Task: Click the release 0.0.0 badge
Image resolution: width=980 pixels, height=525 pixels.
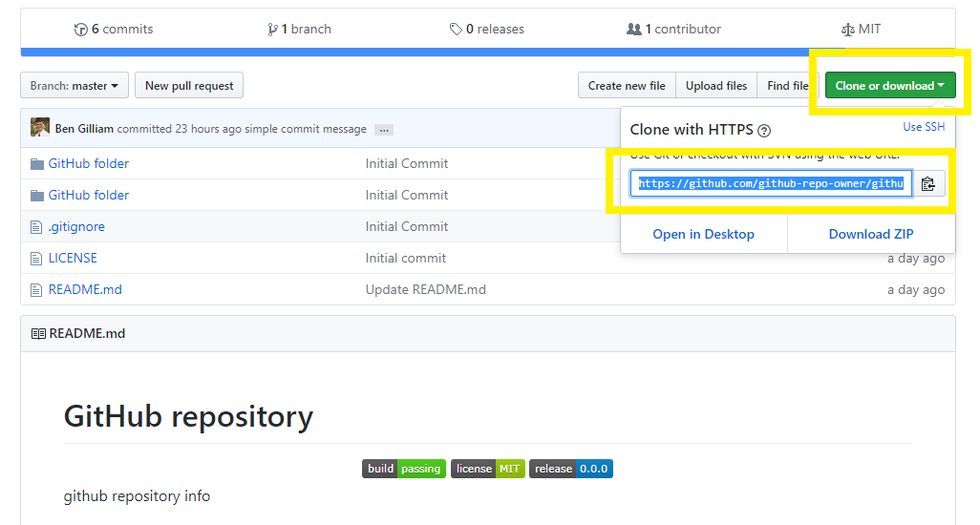Action: click(571, 469)
